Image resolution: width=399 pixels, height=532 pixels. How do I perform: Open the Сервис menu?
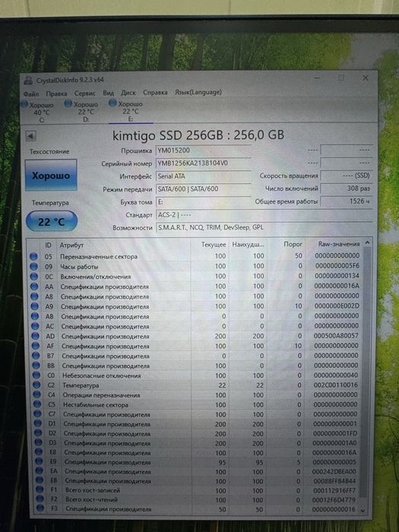click(x=85, y=93)
